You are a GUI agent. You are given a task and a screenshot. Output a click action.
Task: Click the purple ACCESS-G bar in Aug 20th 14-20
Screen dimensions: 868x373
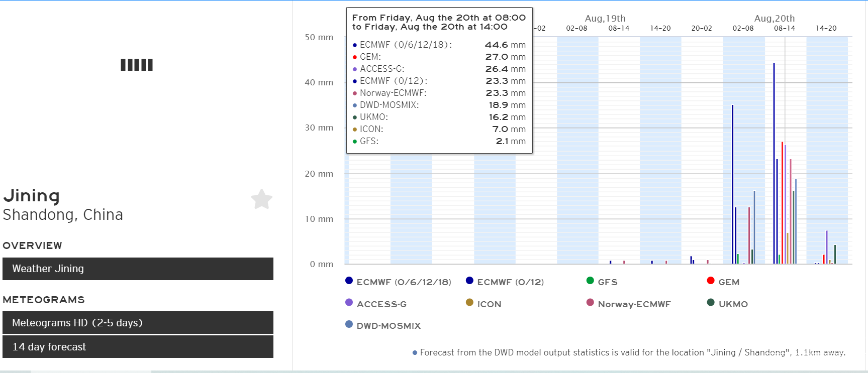827,247
